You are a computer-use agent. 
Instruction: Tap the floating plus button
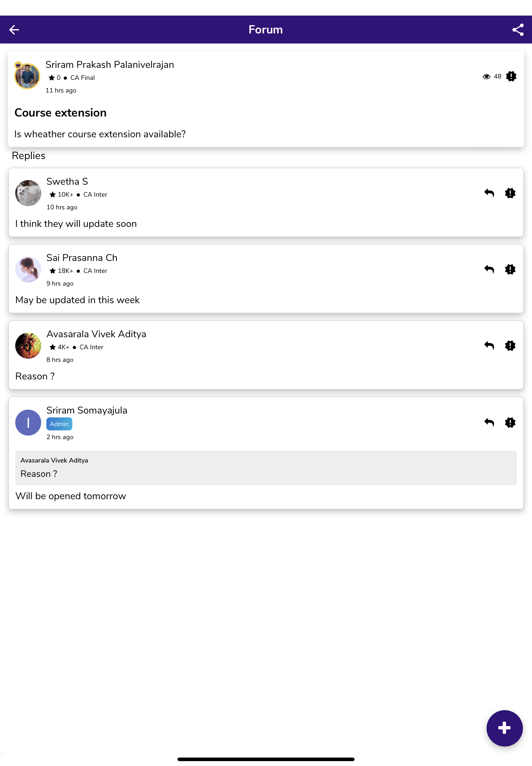pos(504,728)
